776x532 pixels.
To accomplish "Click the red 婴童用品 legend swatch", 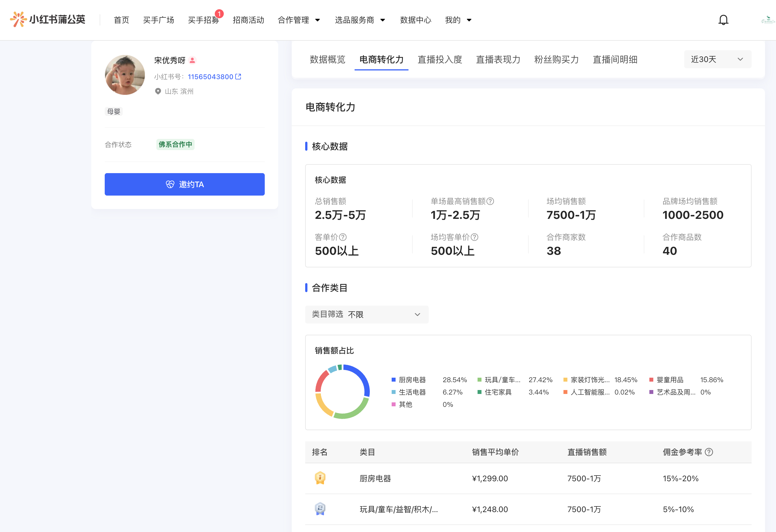I will click(651, 379).
